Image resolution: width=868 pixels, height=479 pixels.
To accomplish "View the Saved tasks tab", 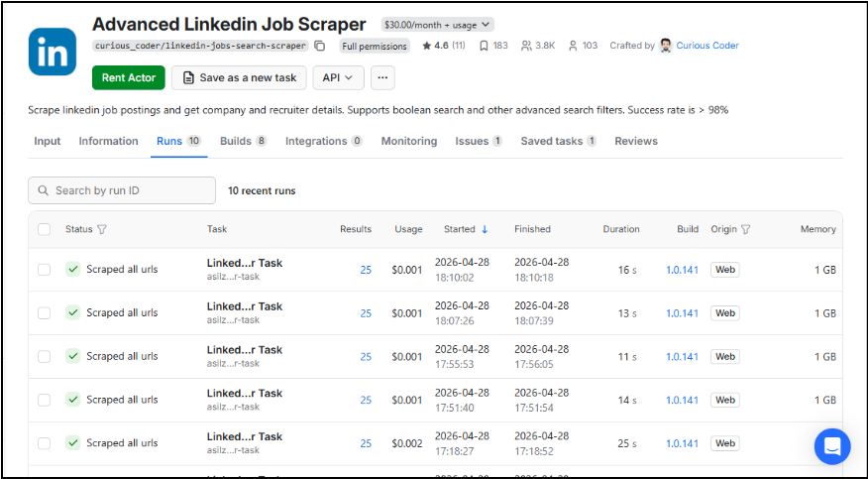I will pos(559,141).
